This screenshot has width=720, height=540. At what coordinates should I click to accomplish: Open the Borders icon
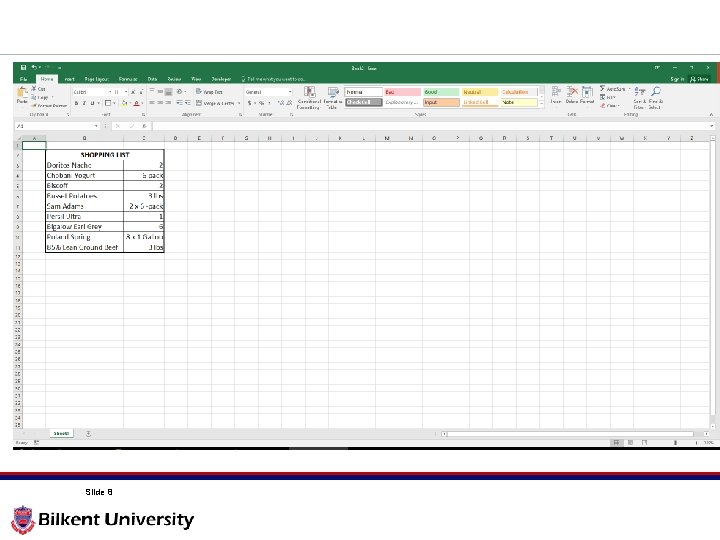(108, 103)
